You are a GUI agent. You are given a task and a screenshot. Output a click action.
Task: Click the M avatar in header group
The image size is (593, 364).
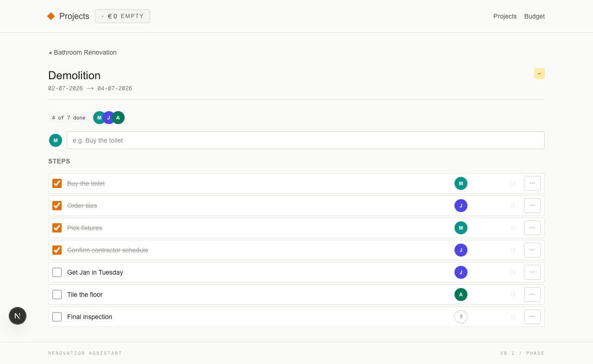[x=99, y=118]
